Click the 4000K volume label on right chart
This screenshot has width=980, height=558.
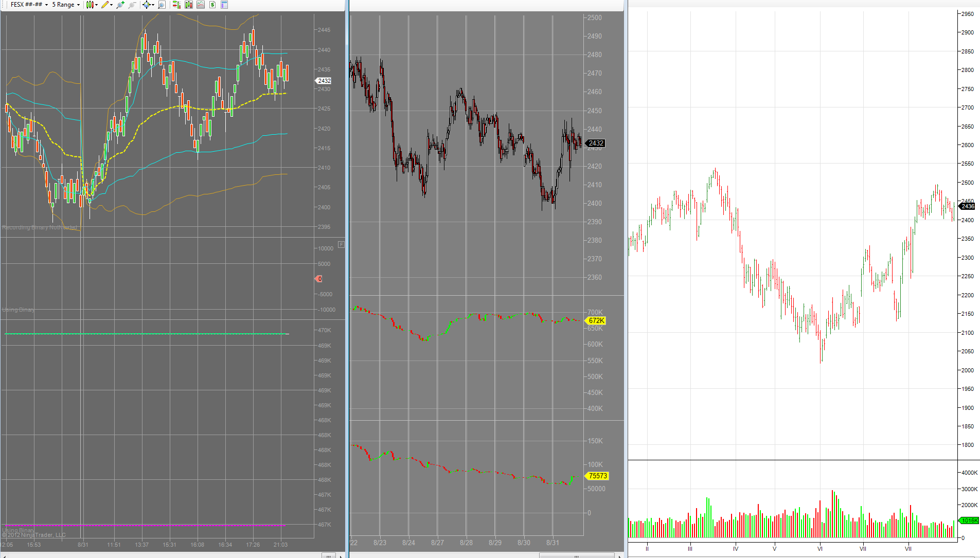969,473
